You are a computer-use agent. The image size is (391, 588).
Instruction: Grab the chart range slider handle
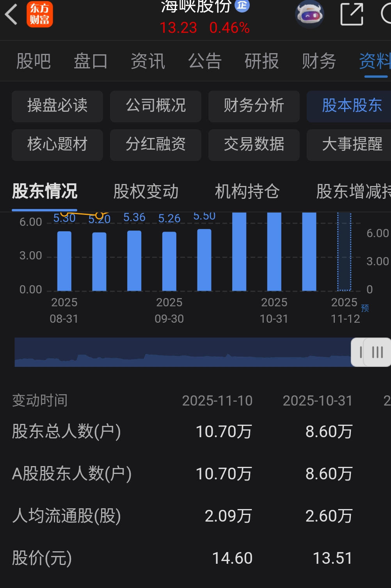[x=371, y=352]
